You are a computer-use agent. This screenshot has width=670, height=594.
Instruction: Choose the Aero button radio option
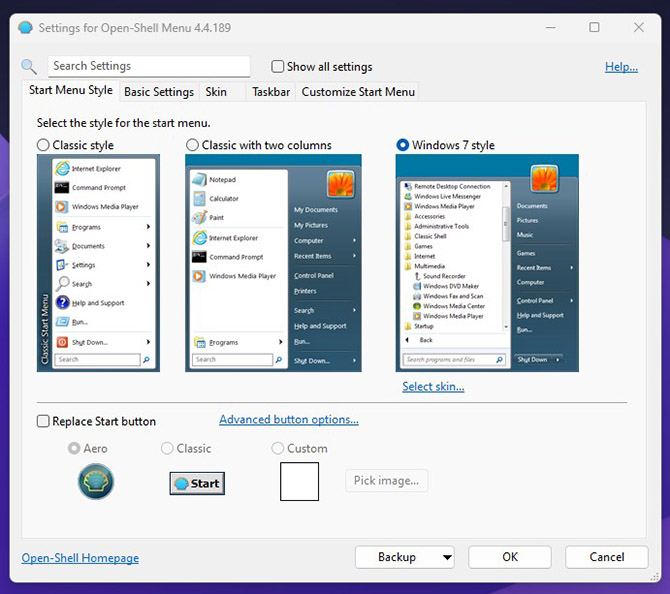click(74, 448)
